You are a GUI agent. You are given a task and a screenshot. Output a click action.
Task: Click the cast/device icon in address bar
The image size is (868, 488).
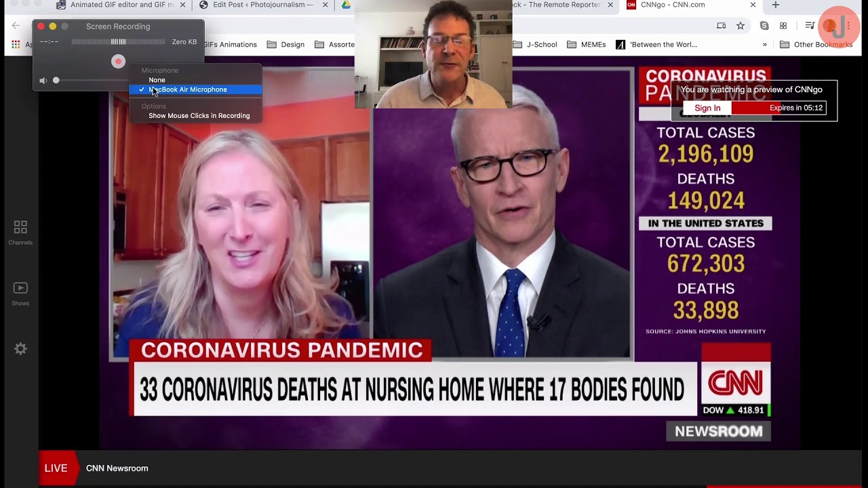click(722, 26)
